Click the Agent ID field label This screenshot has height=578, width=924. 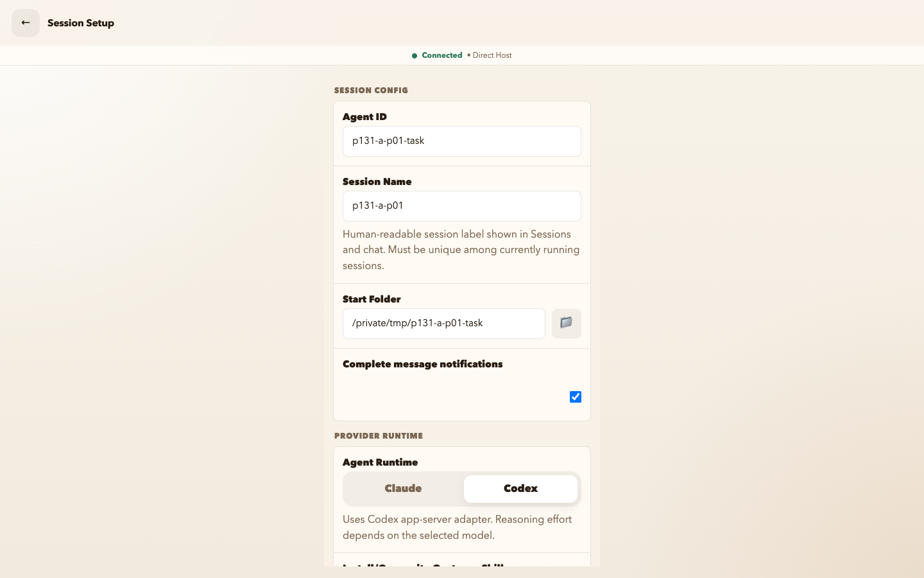[364, 117]
